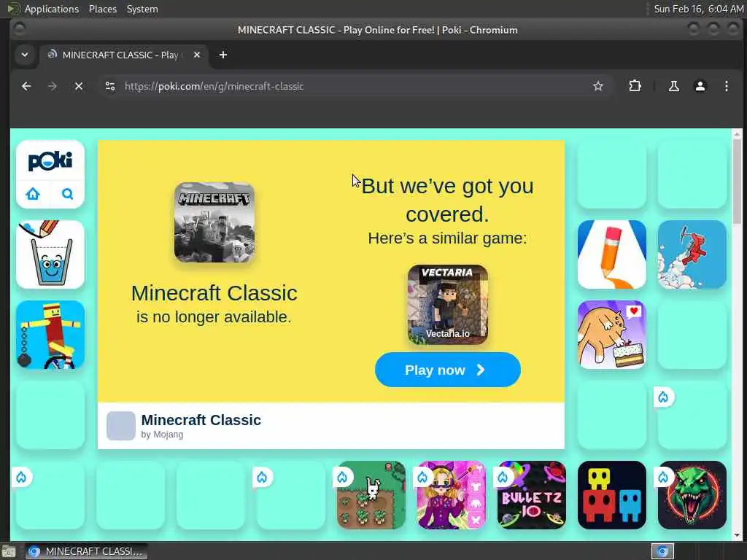Open the Extensions puzzle icon

pos(635,86)
